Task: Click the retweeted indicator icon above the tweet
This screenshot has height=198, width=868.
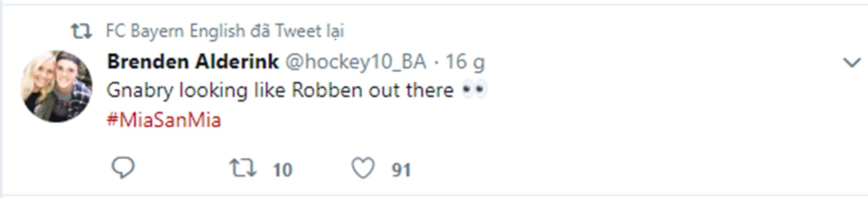Action: (81, 31)
